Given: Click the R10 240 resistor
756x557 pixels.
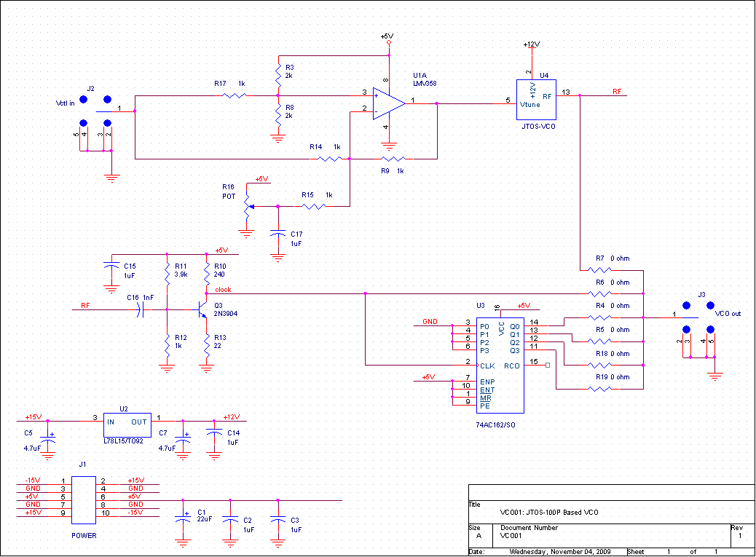Looking at the screenshot, I should (208, 275).
